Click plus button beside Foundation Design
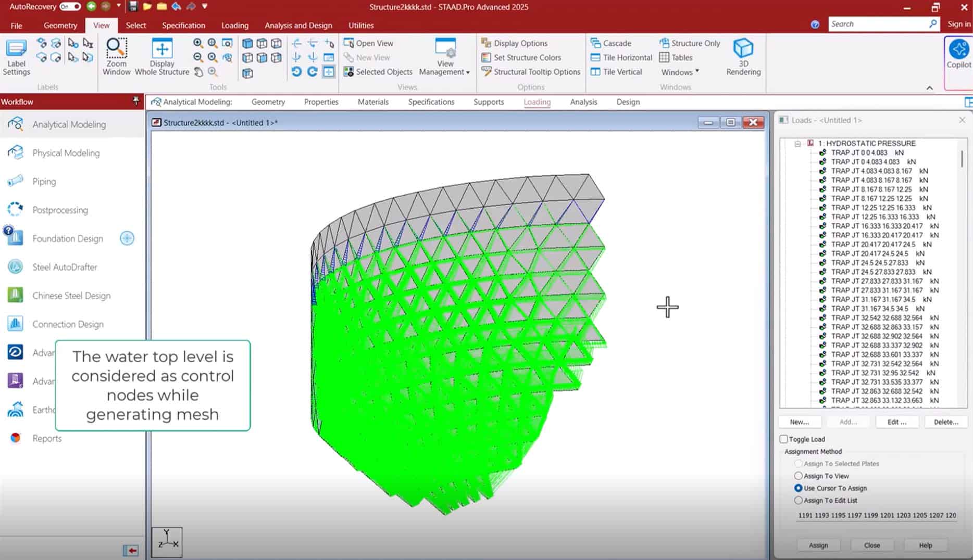This screenshot has width=973, height=560. (127, 238)
